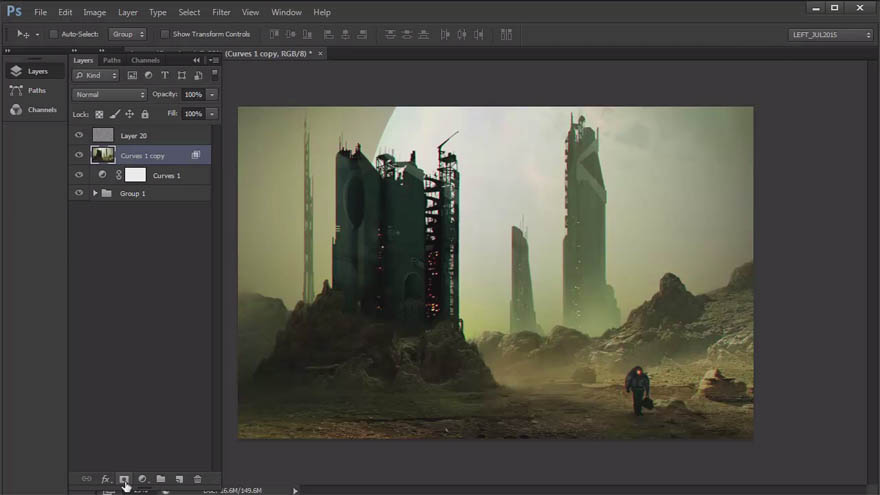Toggle Lock image pixels brush icon

(x=114, y=114)
